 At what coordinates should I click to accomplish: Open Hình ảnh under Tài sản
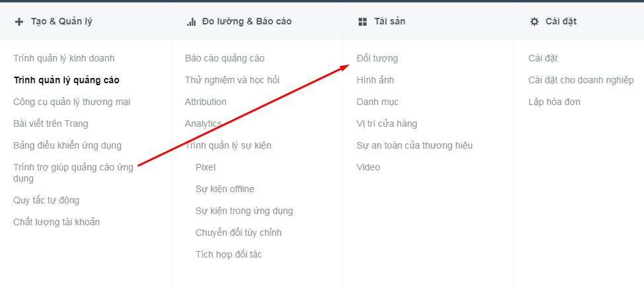[x=375, y=80]
